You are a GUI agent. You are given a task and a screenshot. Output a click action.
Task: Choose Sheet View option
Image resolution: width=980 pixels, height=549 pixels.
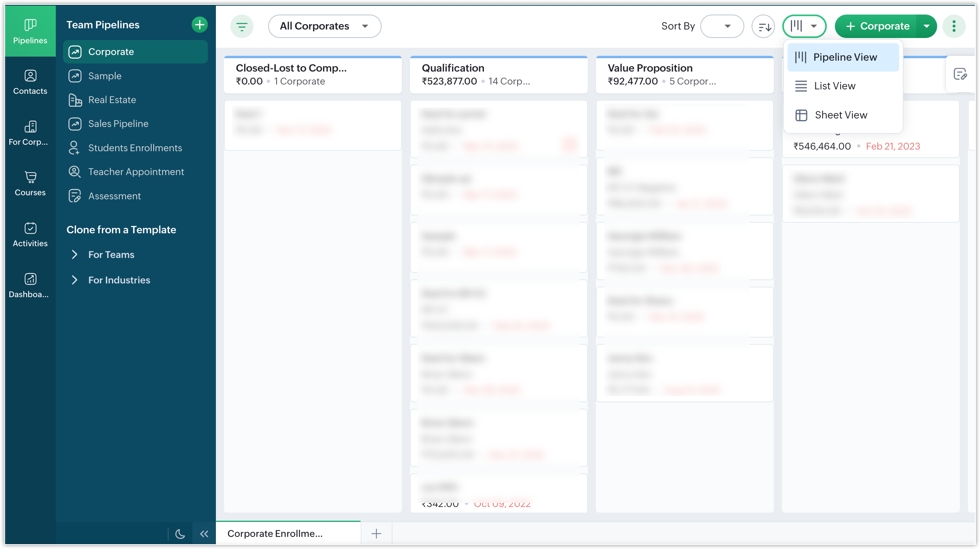click(841, 115)
